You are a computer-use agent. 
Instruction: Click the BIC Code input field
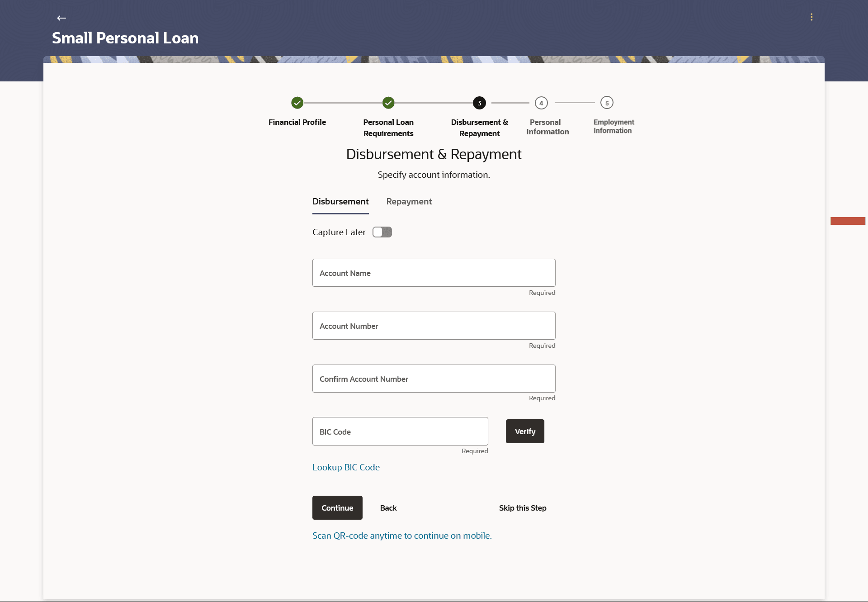pos(400,431)
